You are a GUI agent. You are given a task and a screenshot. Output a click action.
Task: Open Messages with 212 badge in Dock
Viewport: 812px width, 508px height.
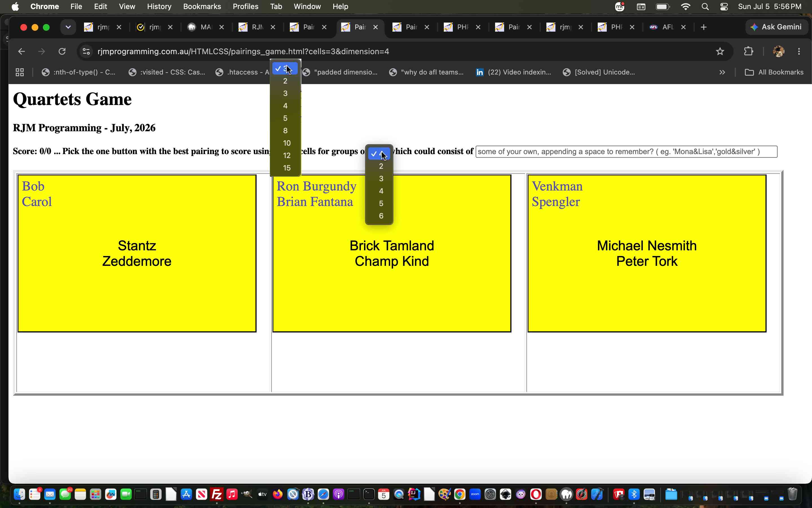pos(65,494)
